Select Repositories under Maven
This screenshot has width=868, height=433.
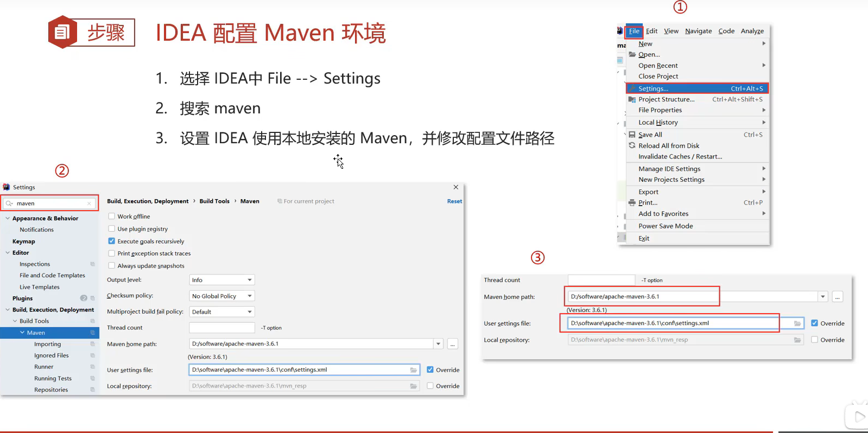pos(51,390)
